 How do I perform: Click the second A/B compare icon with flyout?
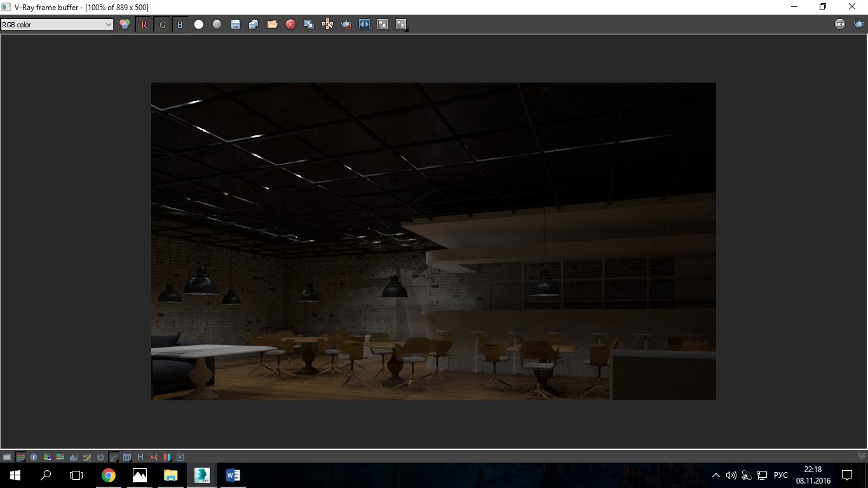(x=401, y=25)
